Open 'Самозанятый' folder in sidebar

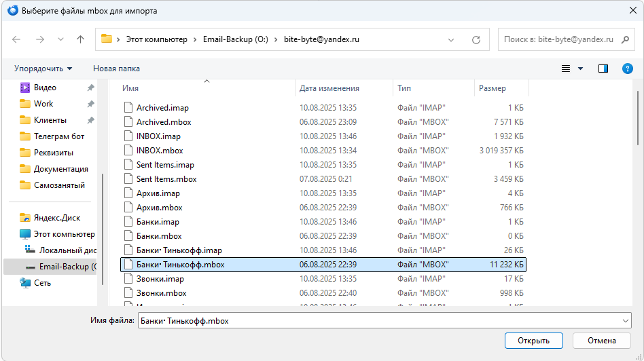[x=59, y=185]
